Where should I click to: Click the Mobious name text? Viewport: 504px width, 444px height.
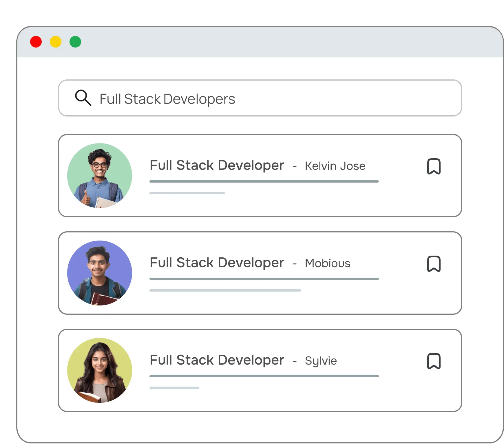tap(327, 263)
